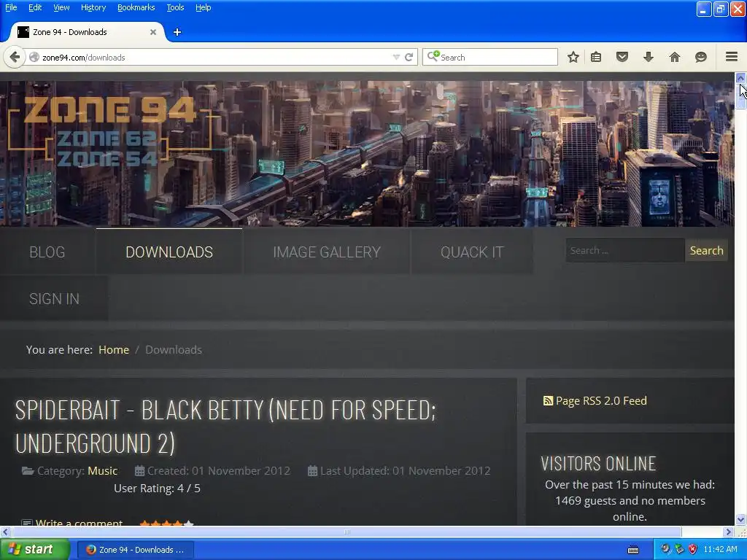
Task: Click the search engine magnifier icon
Action: point(433,57)
